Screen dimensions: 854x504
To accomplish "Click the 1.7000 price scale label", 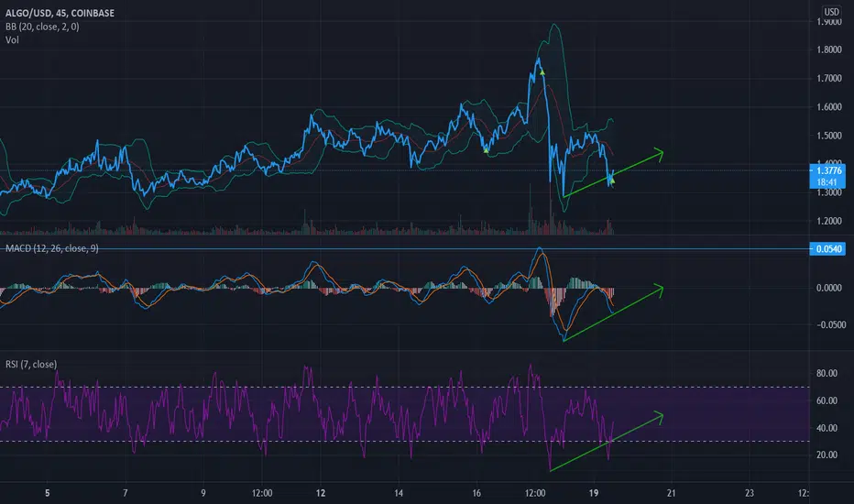I will coord(828,79).
